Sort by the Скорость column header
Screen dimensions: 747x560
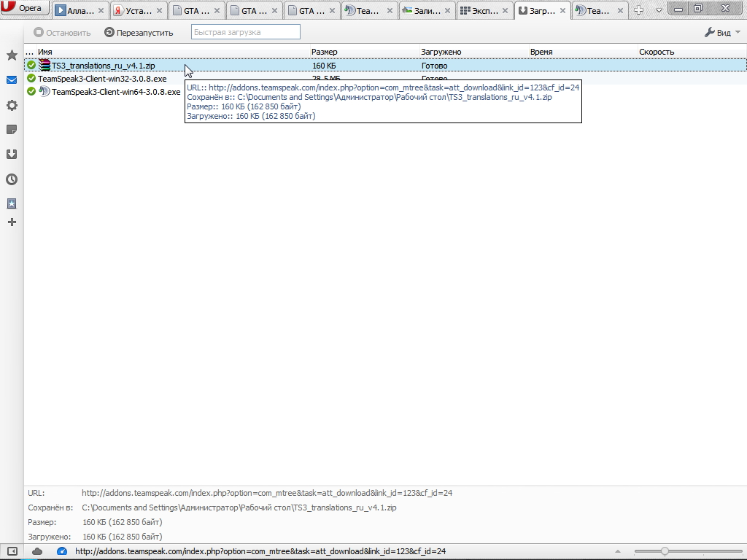coord(692,52)
